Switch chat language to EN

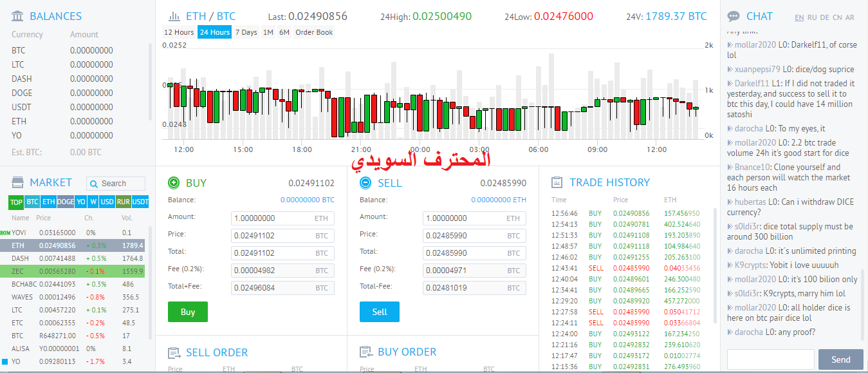coord(799,17)
